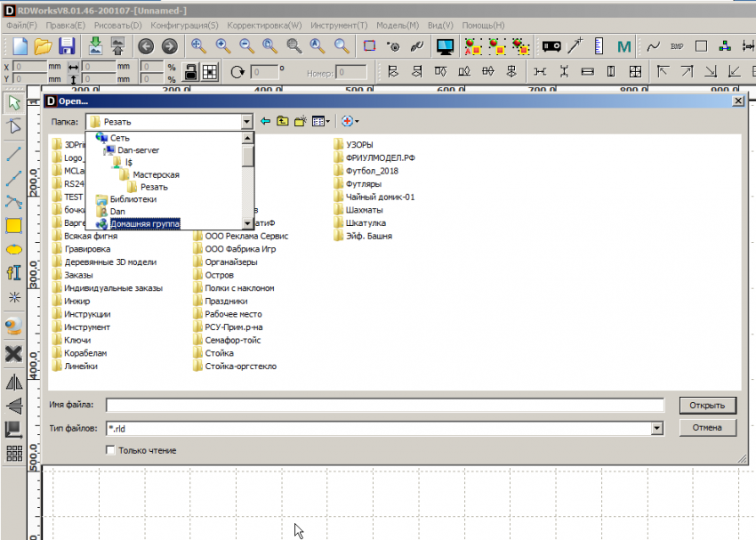This screenshot has width=756, height=540.
Task: Go up one folder level
Action: pos(283,121)
